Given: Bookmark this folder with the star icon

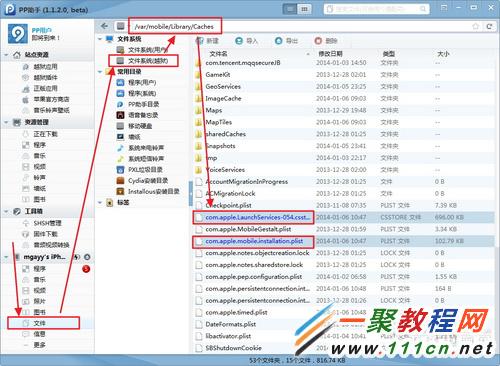Looking at the screenshot, I should click(x=476, y=26).
